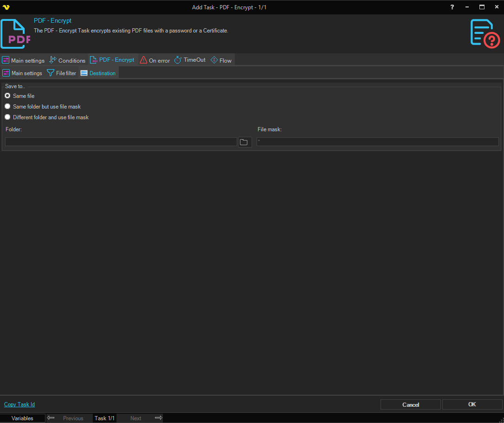Image resolution: width=504 pixels, height=423 pixels.
Task: Click the Copy Task Id link
Action: 19,404
